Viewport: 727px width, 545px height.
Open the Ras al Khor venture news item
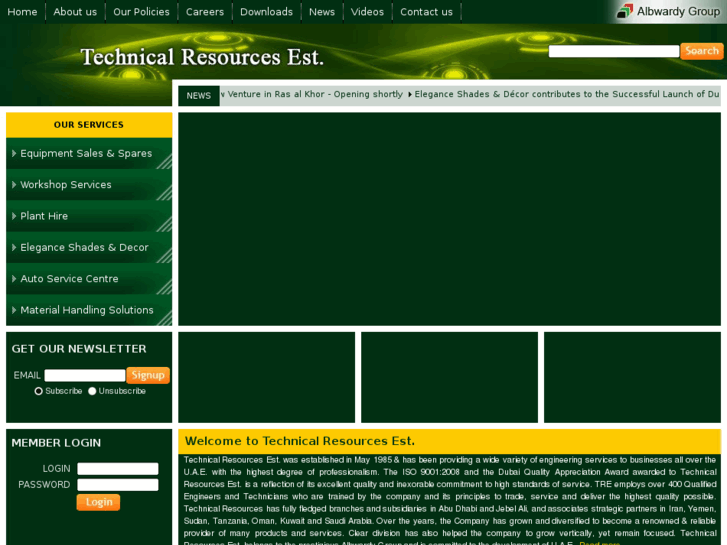[312, 94]
